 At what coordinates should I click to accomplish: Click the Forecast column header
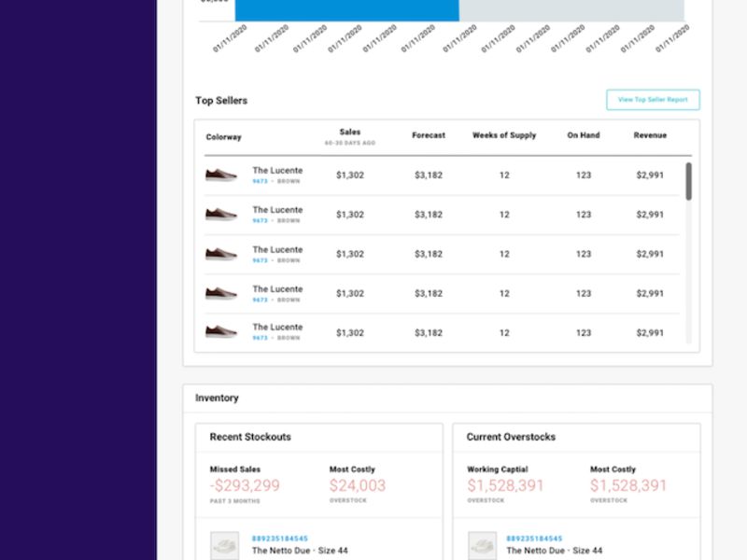429,135
